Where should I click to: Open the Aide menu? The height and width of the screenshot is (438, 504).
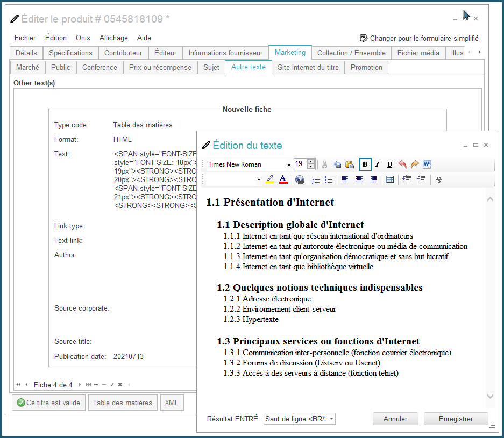[144, 38]
